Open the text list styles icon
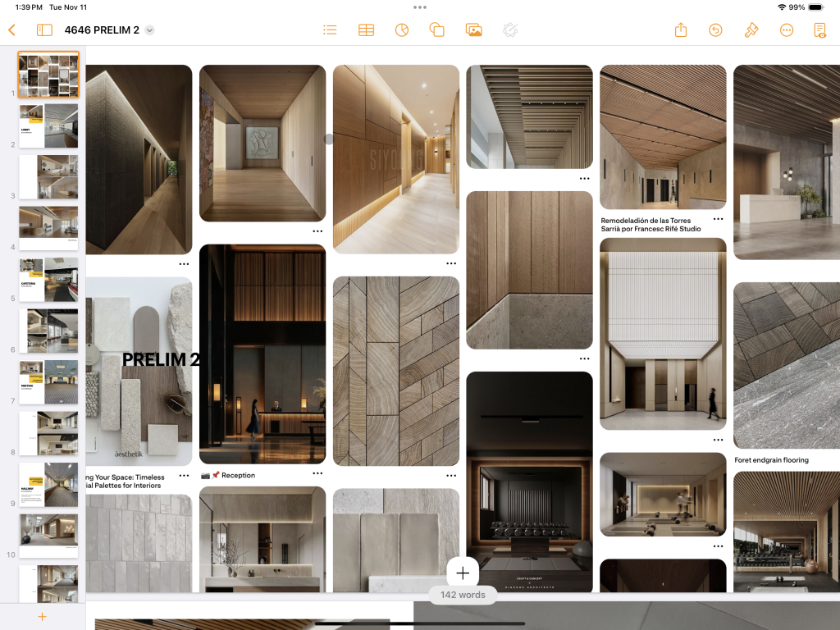 (x=330, y=30)
